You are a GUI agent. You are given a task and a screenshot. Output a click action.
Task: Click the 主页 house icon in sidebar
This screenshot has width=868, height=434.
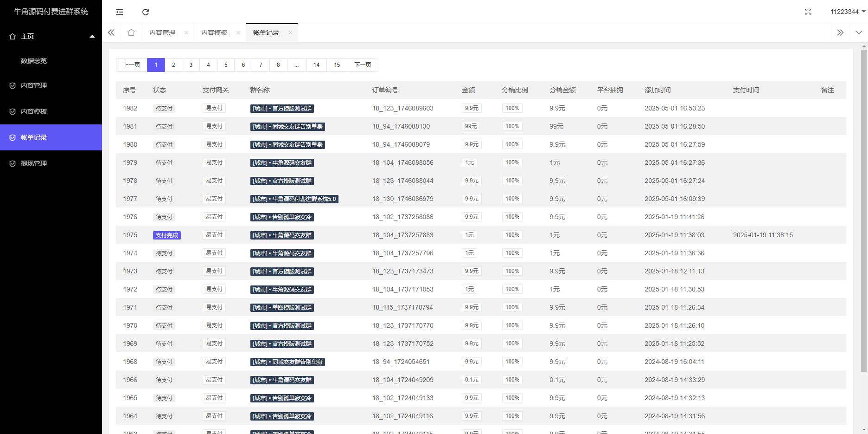pyautogui.click(x=13, y=36)
